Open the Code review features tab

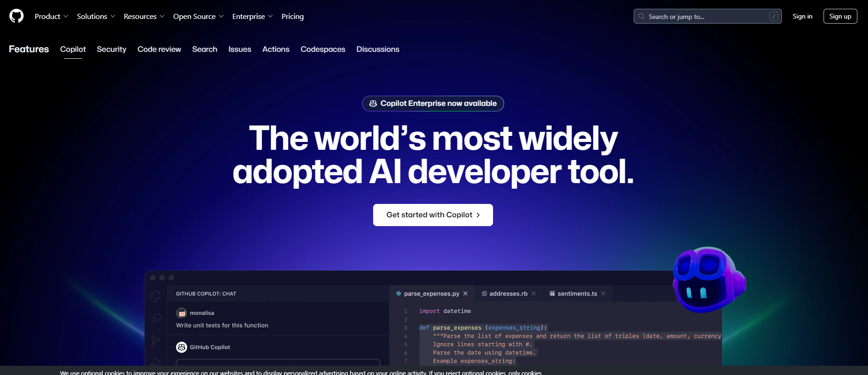[159, 49]
